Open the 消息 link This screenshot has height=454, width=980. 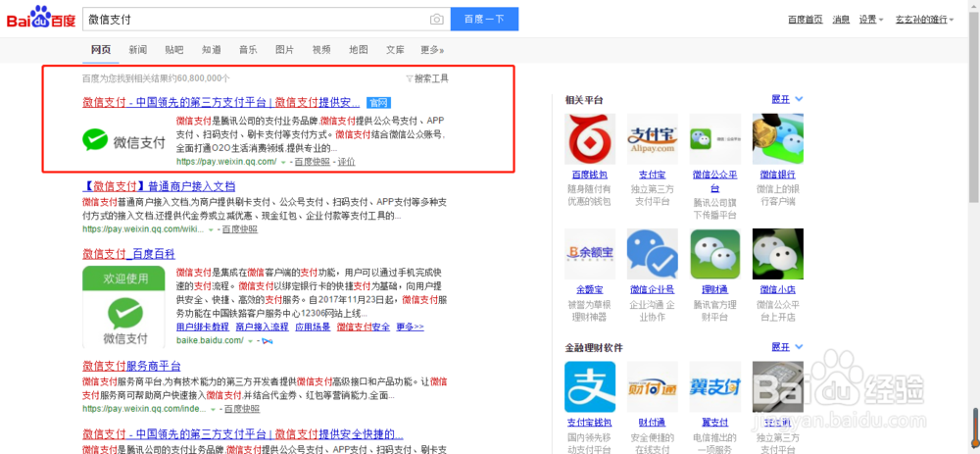841,20
